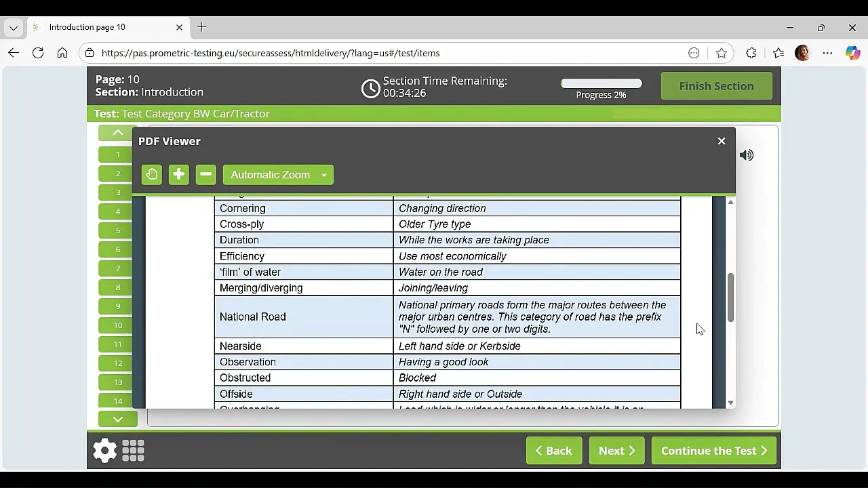Click the Finish Section button
Image resolution: width=868 pixels, height=488 pixels.
716,86
